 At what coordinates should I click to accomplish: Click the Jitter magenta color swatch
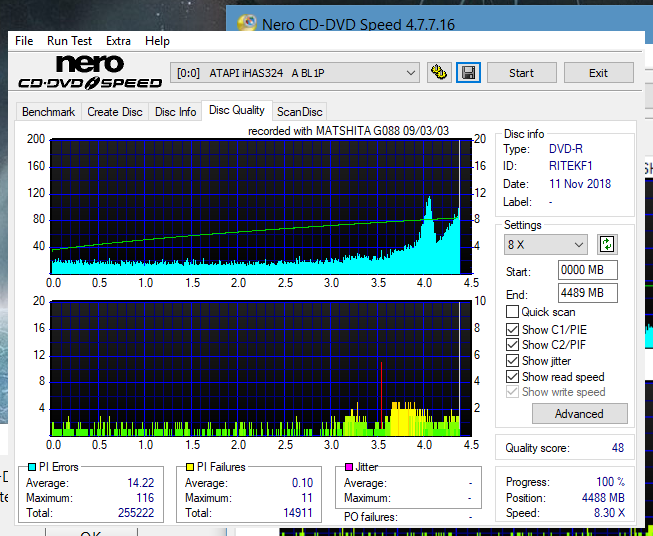(x=349, y=467)
